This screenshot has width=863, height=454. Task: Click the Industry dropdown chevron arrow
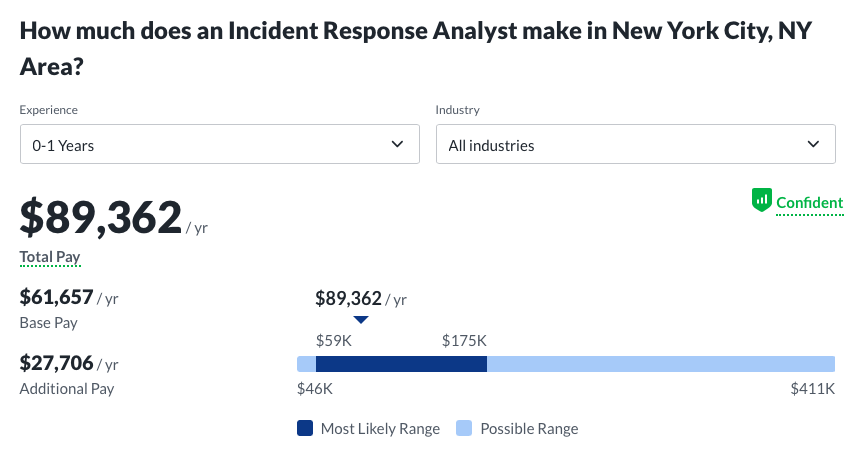[813, 145]
